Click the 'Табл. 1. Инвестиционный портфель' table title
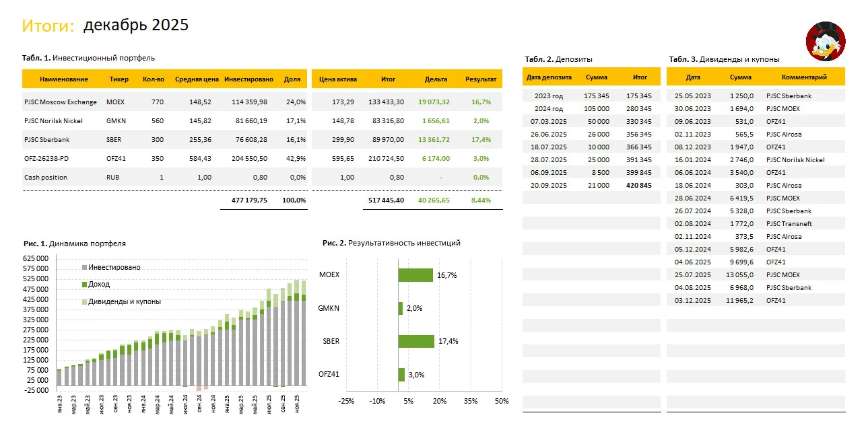This screenshot has height=444, width=868. click(90, 58)
